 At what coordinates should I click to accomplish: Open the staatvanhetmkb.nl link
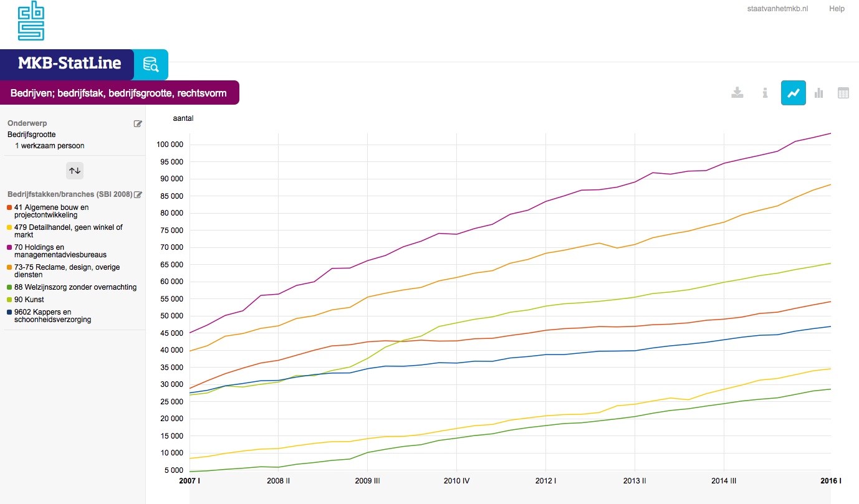777,9
